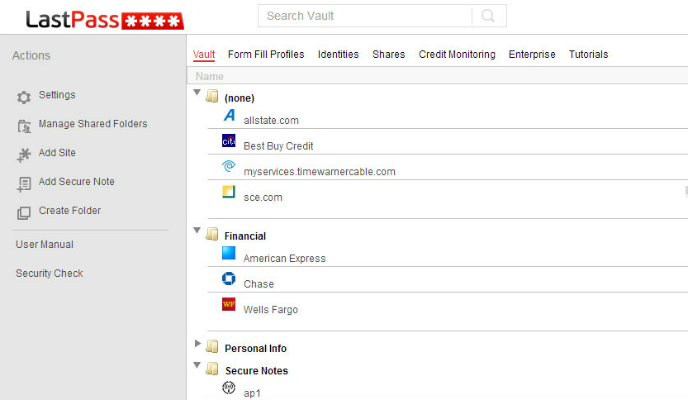This screenshot has height=400, width=688.
Task: Click the (none) folder icon
Action: [x=212, y=96]
